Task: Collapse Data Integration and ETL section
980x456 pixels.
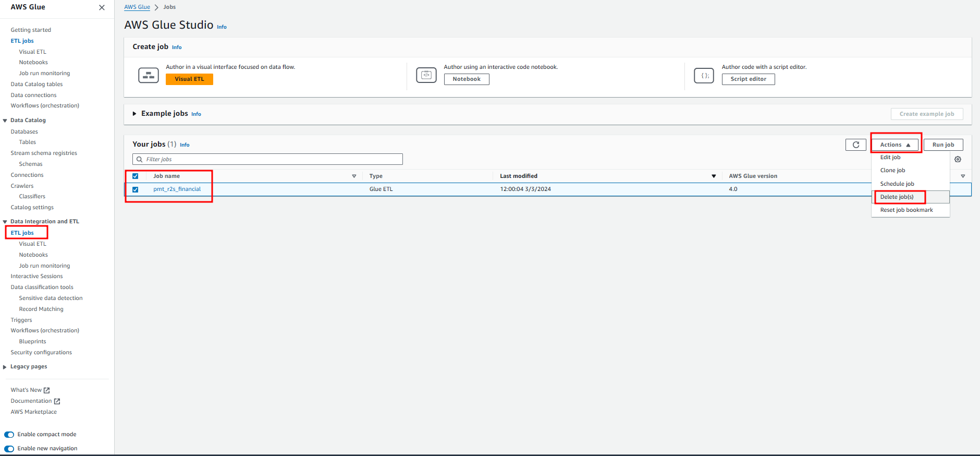Action: click(x=5, y=222)
